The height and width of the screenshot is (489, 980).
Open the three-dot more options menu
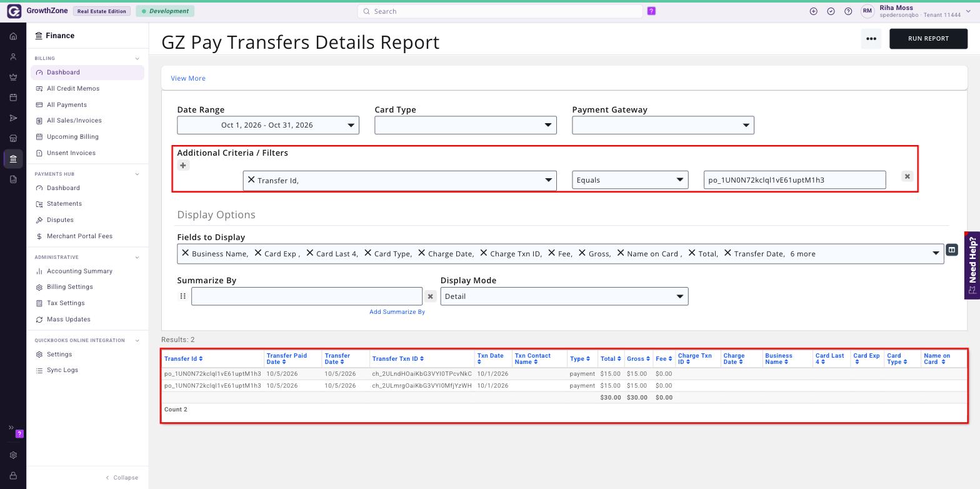[x=871, y=39]
